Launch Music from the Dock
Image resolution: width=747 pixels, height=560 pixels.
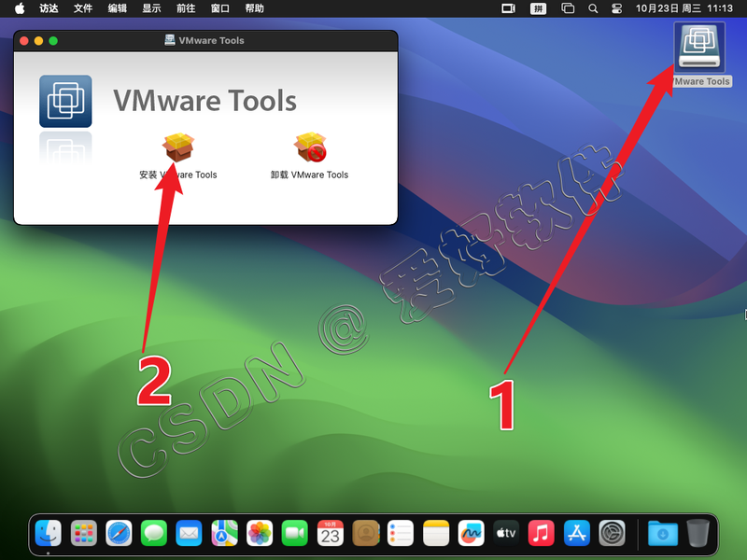(x=542, y=533)
